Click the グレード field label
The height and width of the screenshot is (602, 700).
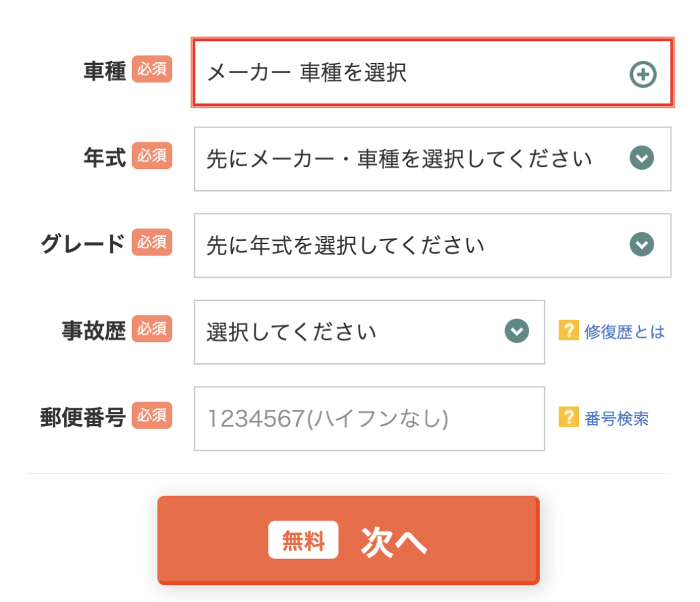pos(83,244)
